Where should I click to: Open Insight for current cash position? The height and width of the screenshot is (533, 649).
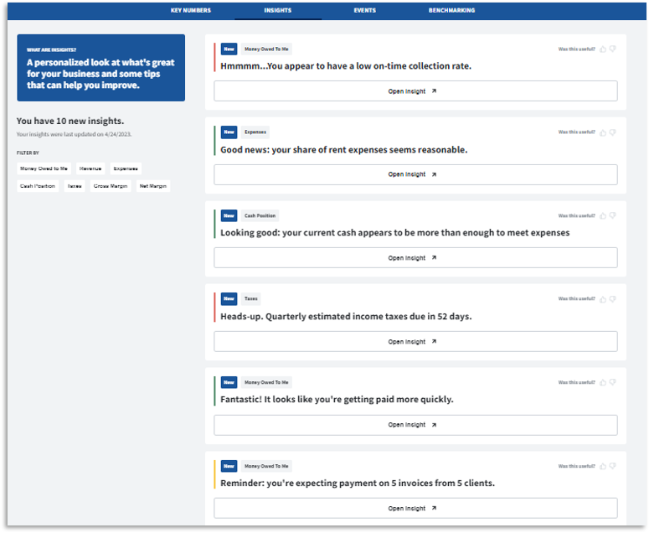416,258
